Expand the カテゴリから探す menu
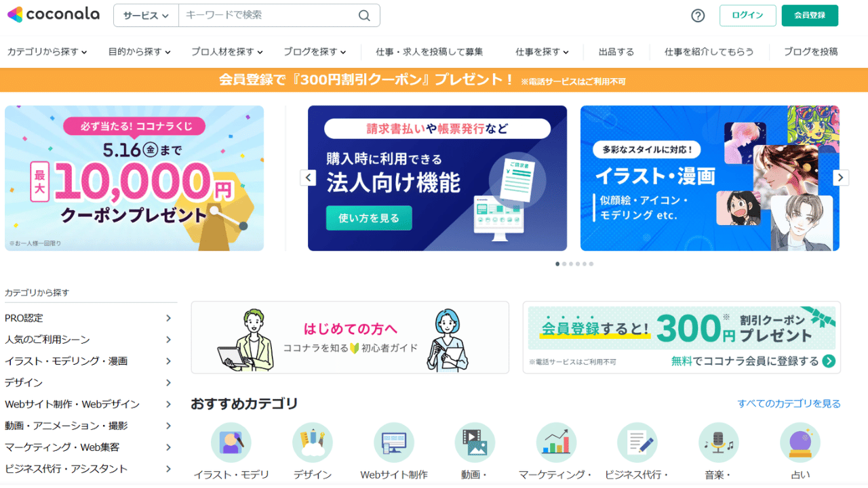Image resolution: width=868 pixels, height=488 pixels. [x=47, y=52]
